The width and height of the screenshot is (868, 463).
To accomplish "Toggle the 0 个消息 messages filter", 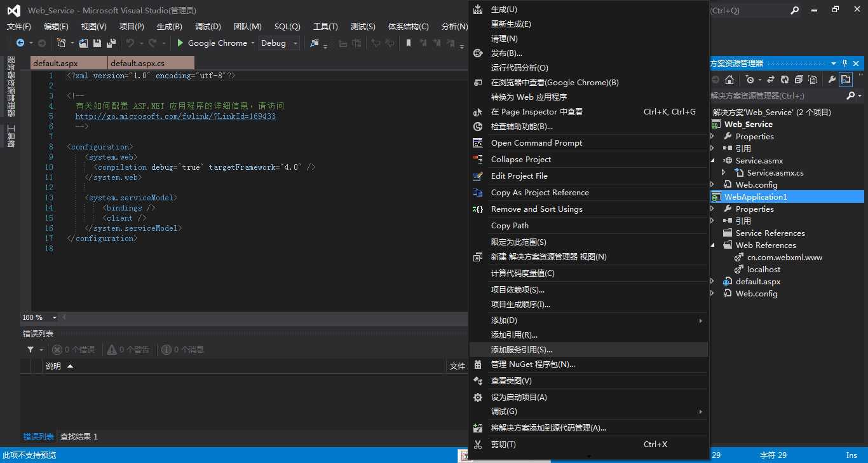I will tap(183, 350).
